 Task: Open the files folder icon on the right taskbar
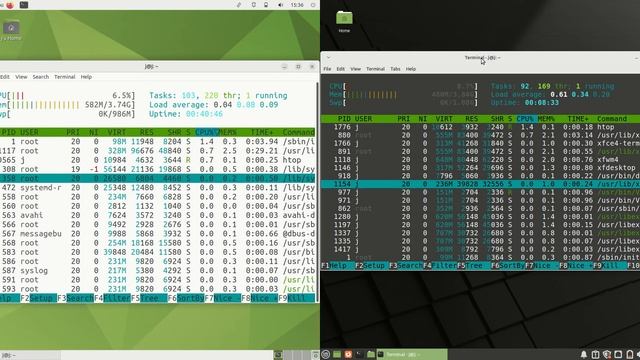(x=371, y=354)
